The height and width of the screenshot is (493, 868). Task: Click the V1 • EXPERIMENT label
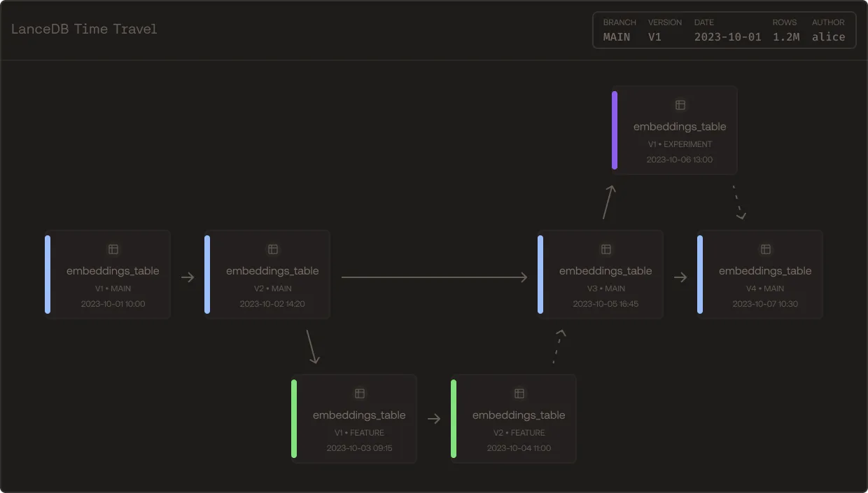(x=680, y=144)
